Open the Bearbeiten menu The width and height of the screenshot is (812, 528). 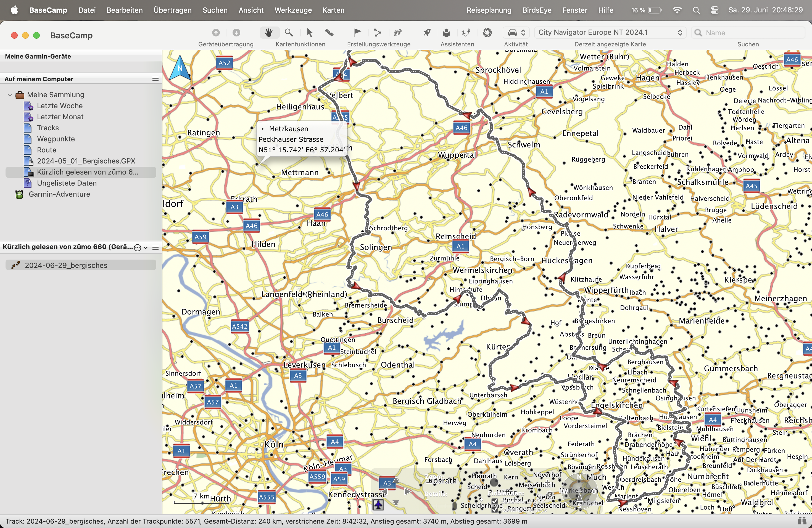(x=125, y=10)
